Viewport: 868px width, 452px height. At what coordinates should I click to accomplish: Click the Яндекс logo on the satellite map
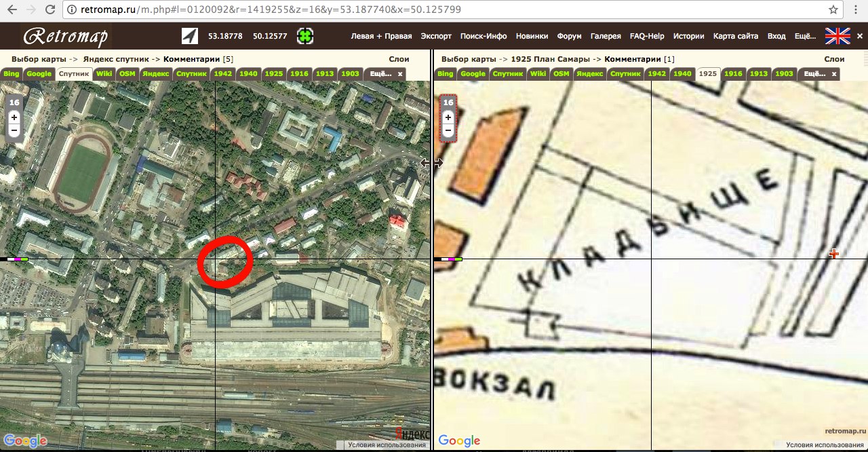click(x=412, y=434)
